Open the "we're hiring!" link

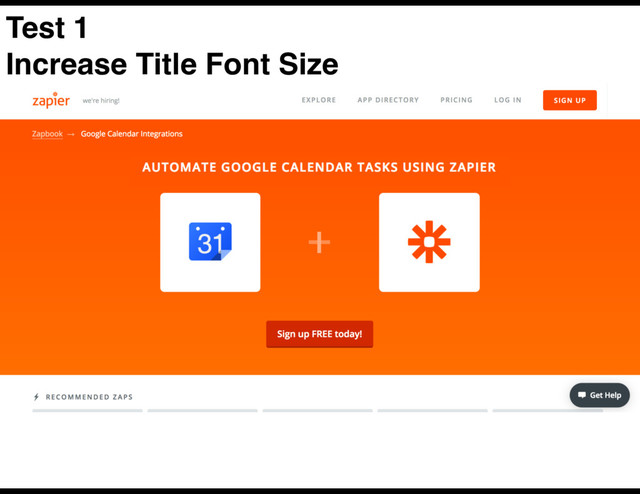tap(101, 101)
